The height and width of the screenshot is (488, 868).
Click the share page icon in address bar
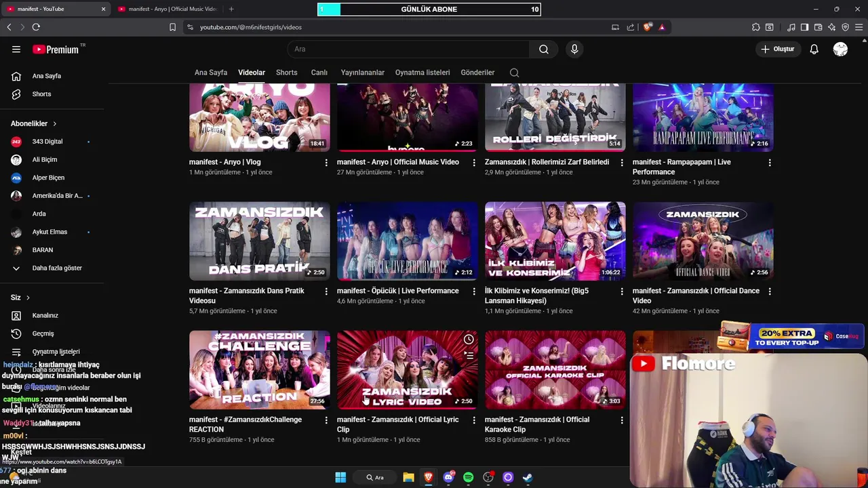(x=631, y=27)
